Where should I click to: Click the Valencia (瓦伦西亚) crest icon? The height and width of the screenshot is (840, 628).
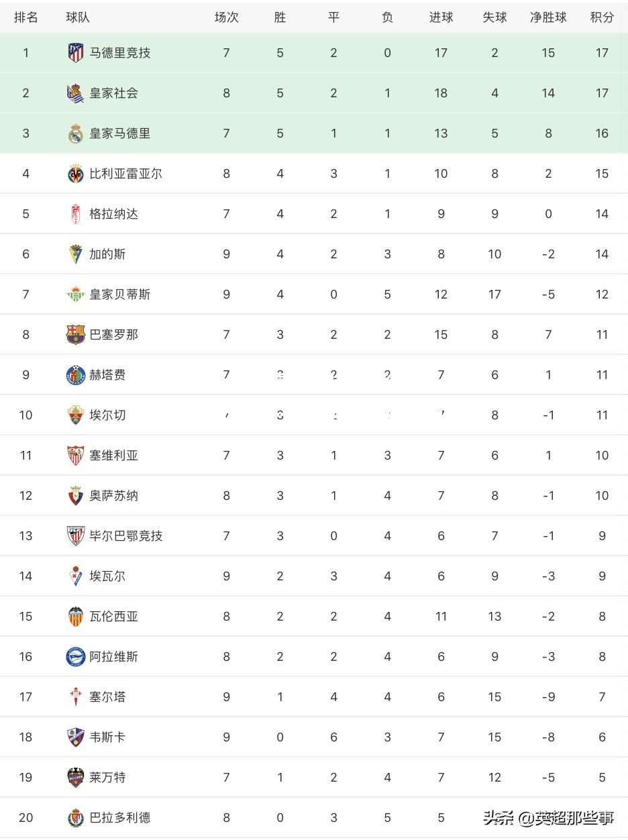click(x=76, y=616)
